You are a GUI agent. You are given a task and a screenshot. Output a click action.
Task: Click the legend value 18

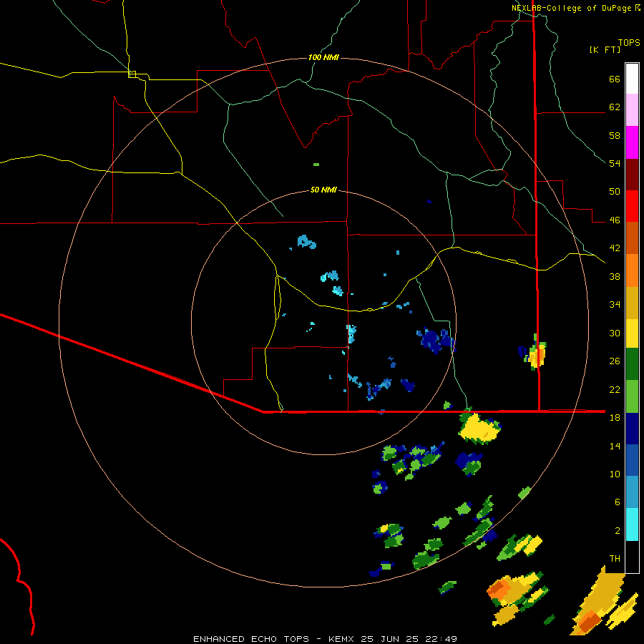[x=615, y=418]
